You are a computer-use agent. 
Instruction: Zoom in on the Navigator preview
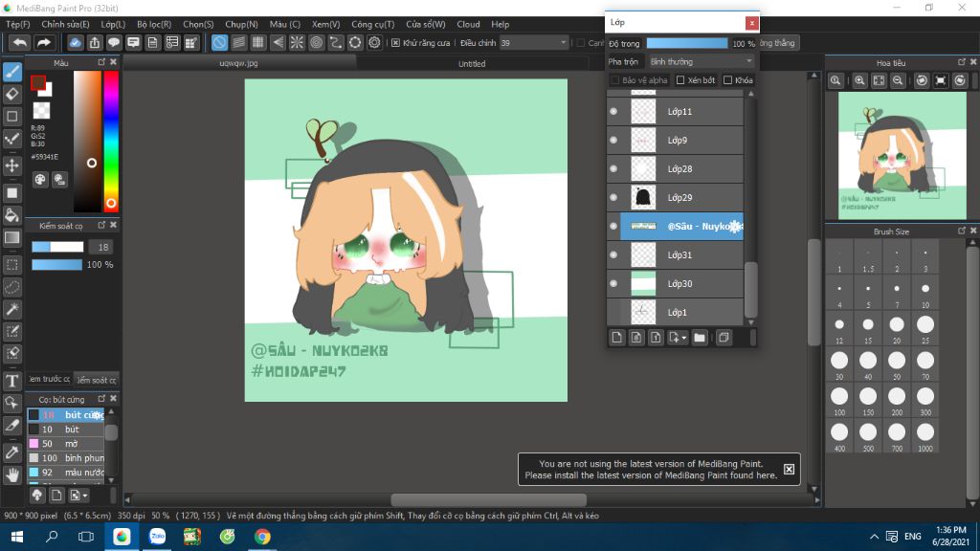pyautogui.click(x=860, y=80)
